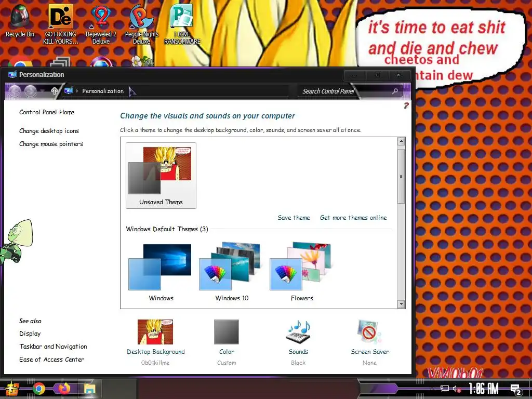This screenshot has height=399, width=532.
Task: Click the network icon in system tray
Action: [445, 389]
